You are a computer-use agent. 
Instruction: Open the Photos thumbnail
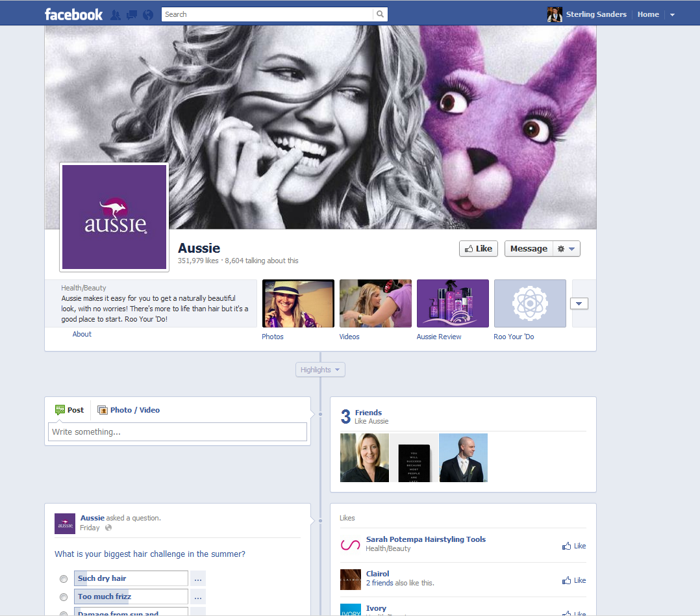click(298, 303)
